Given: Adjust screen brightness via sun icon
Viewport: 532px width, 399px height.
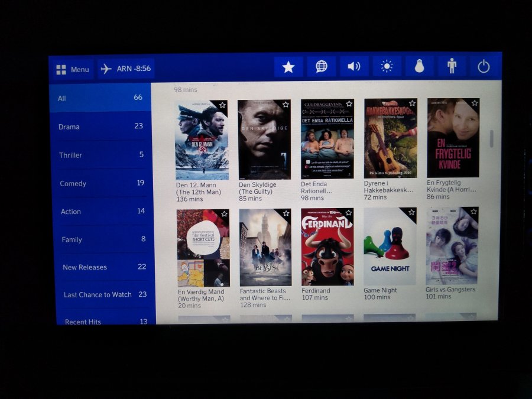Looking at the screenshot, I should [387, 66].
